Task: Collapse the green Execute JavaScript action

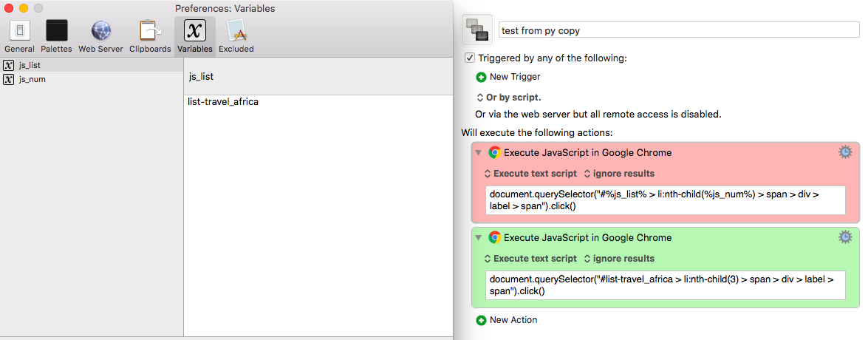Action: pos(479,237)
